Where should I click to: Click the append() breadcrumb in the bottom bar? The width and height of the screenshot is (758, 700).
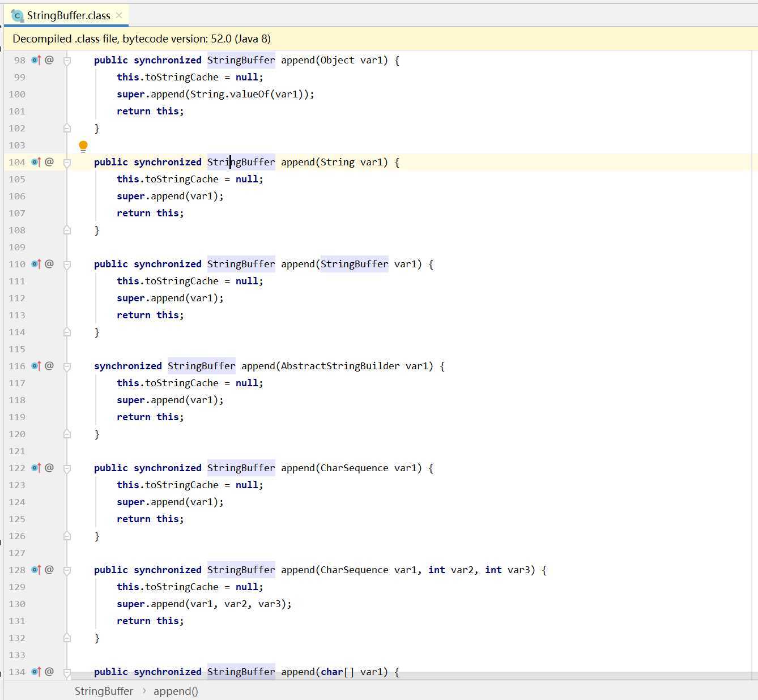tap(176, 691)
